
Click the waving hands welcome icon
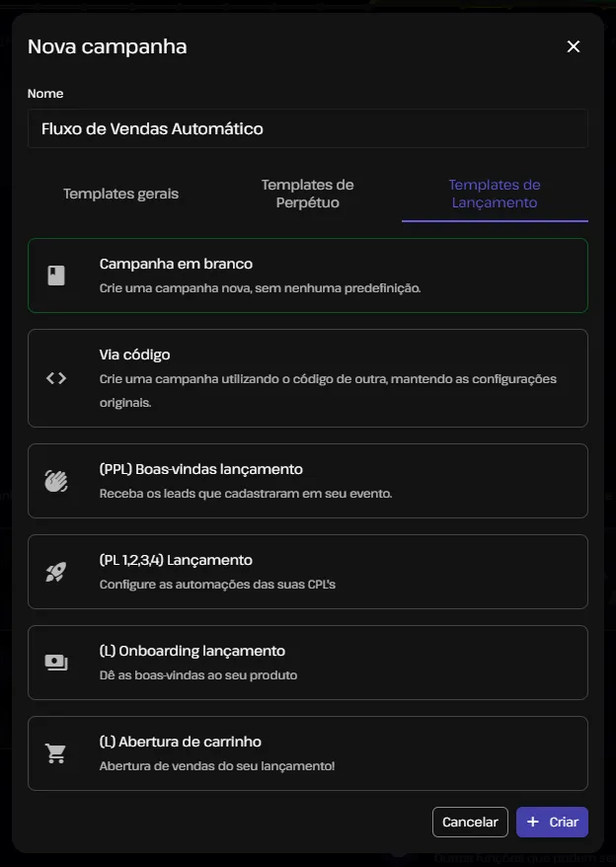56,481
